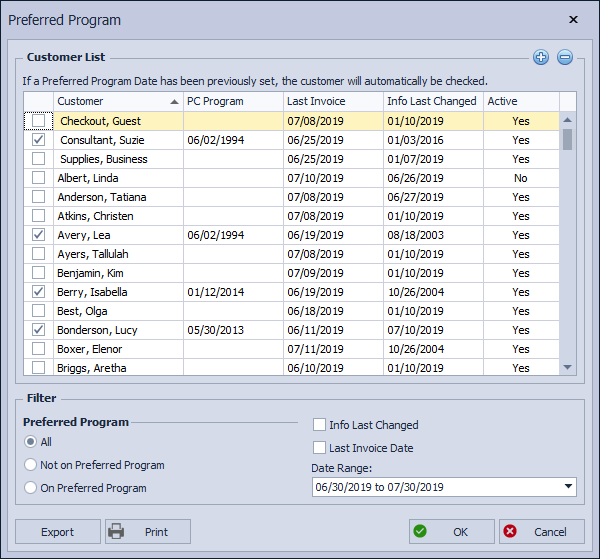Check the box for Boxer, Elenor

pyautogui.click(x=38, y=349)
